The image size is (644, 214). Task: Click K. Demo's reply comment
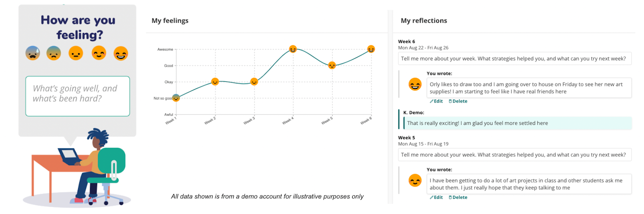518,123
